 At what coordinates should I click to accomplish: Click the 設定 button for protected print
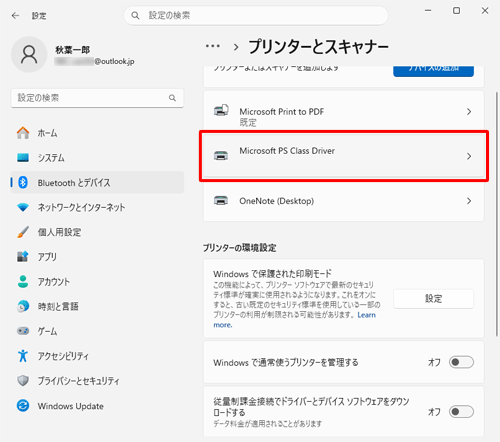[x=433, y=299]
